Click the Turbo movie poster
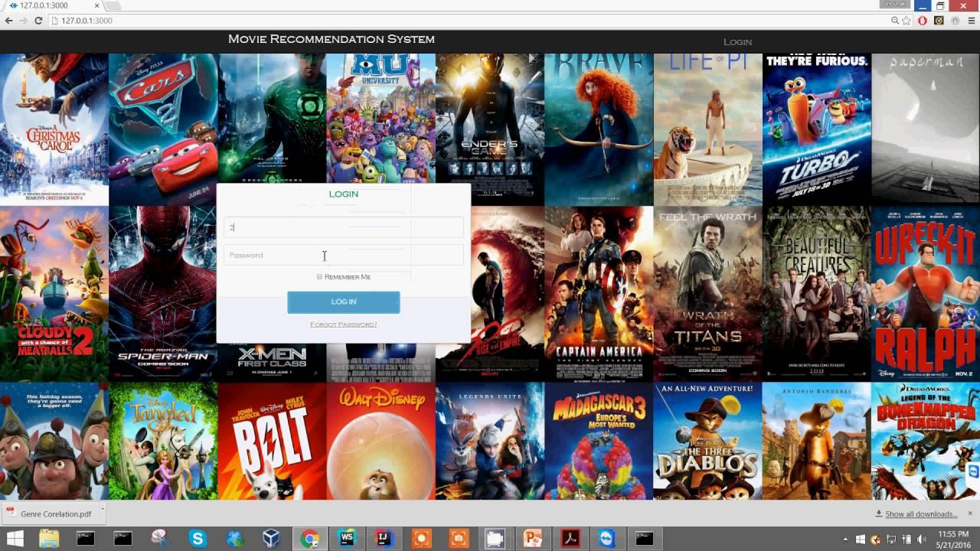This screenshot has height=551, width=980. pos(817,129)
